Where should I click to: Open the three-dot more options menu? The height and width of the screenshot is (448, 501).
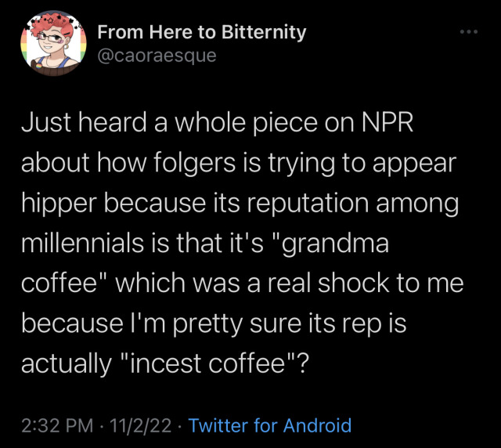(x=468, y=33)
